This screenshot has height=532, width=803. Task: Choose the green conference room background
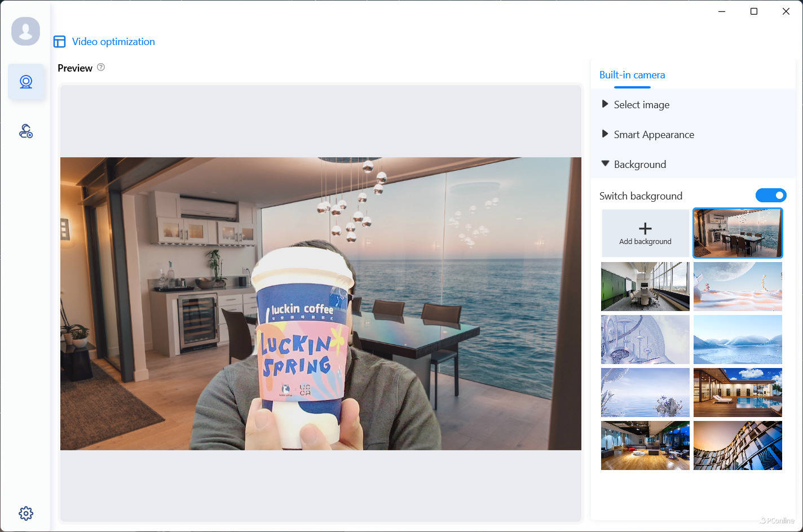(645, 286)
